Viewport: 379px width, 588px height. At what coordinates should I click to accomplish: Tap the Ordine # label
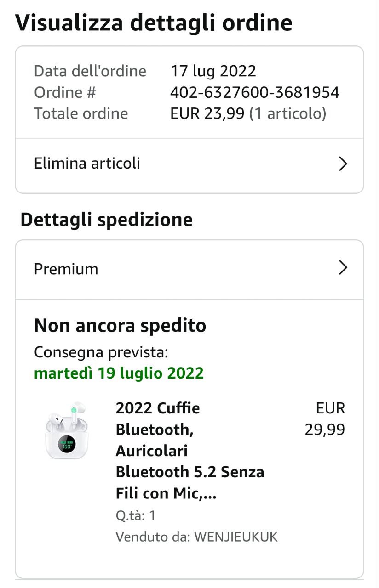(x=65, y=92)
